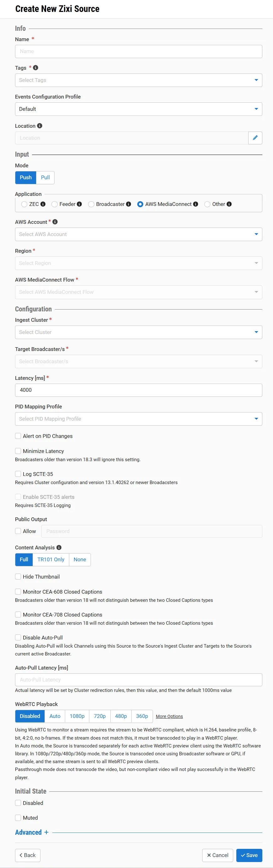The height and width of the screenshot is (868, 273).
Task: Open the Select Tags dropdown
Action: (x=139, y=80)
